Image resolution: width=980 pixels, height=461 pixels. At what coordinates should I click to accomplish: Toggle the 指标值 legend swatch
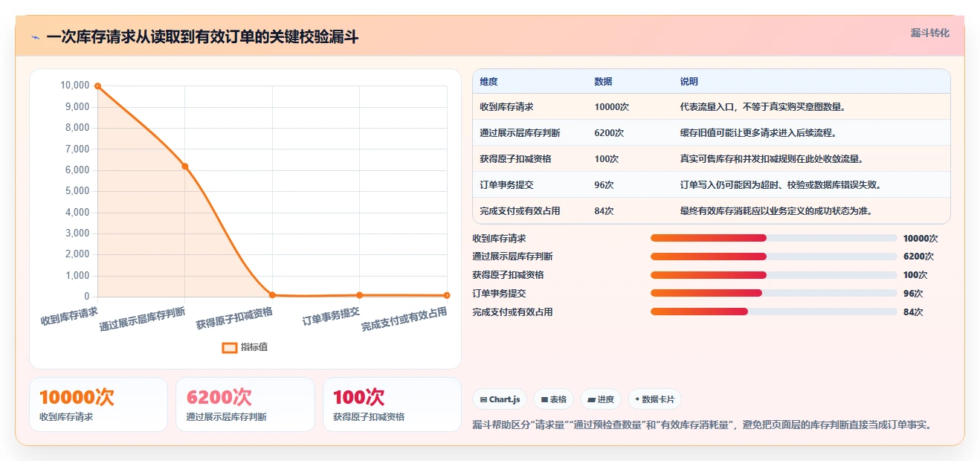click(x=230, y=347)
